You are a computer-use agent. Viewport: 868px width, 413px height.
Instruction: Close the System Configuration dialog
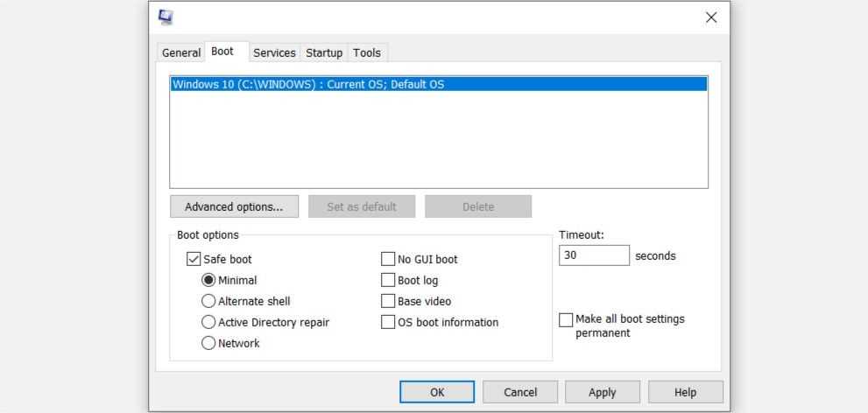pos(711,17)
